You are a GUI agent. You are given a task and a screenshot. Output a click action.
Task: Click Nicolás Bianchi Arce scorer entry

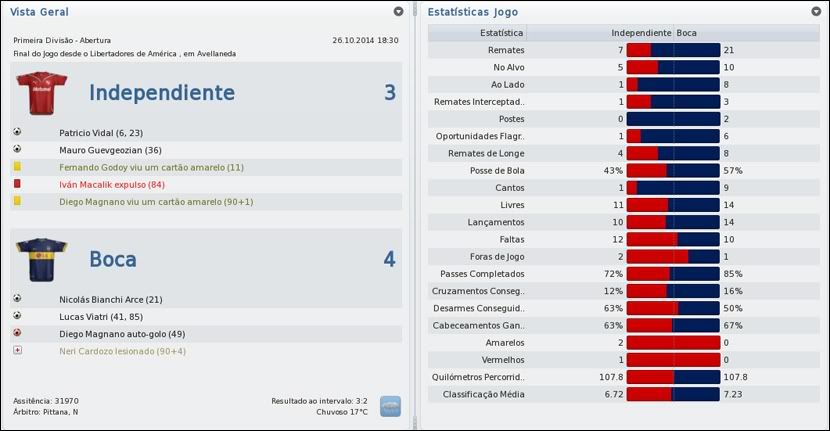[112, 299]
